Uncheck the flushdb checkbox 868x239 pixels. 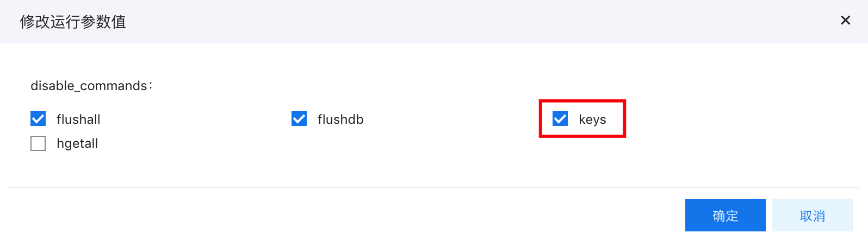[x=299, y=118]
